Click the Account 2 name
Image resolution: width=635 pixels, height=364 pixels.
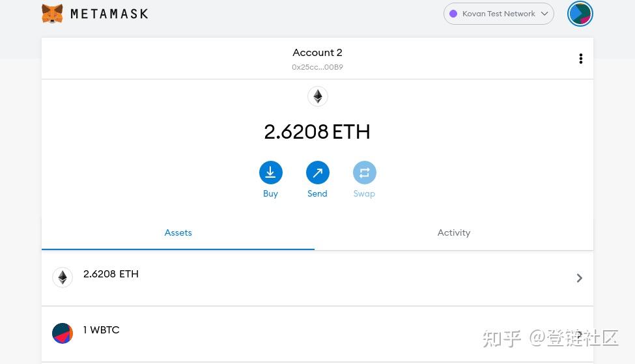[x=317, y=53]
